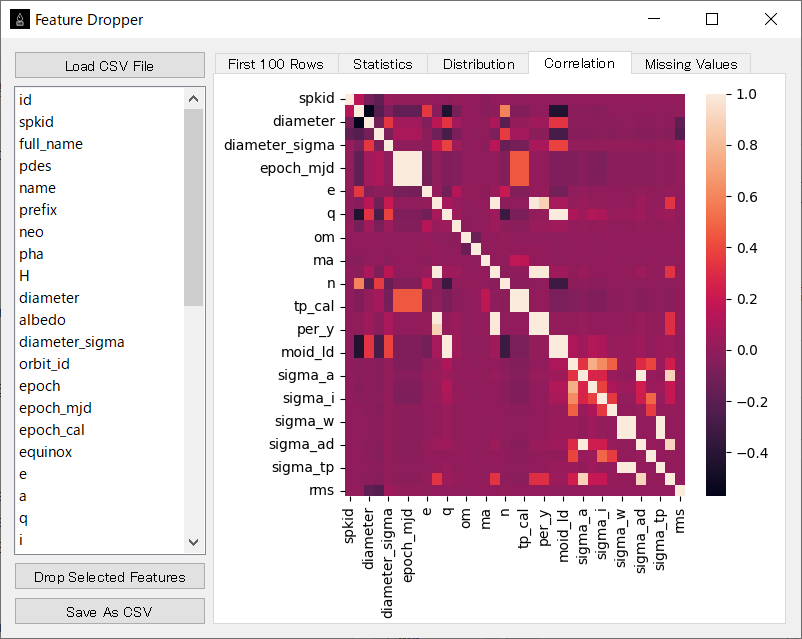
Task: Select 'pdes' in the feature list
Action: click(x=100, y=166)
